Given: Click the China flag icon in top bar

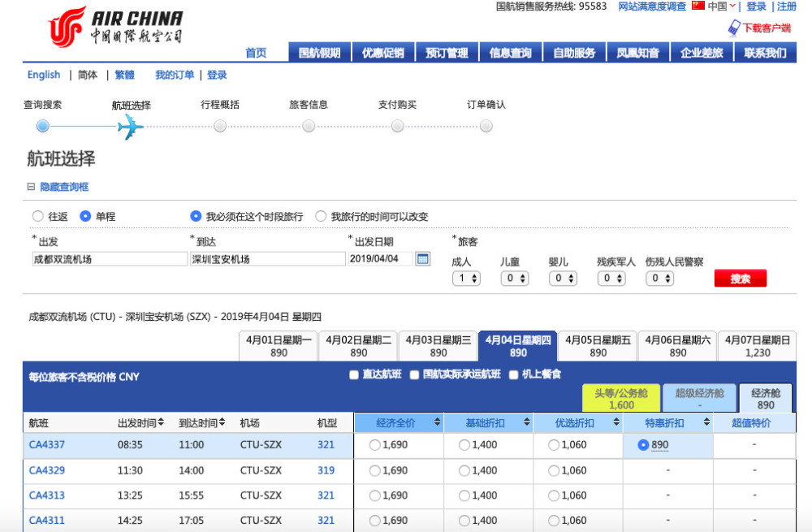Looking at the screenshot, I should tap(698, 6).
